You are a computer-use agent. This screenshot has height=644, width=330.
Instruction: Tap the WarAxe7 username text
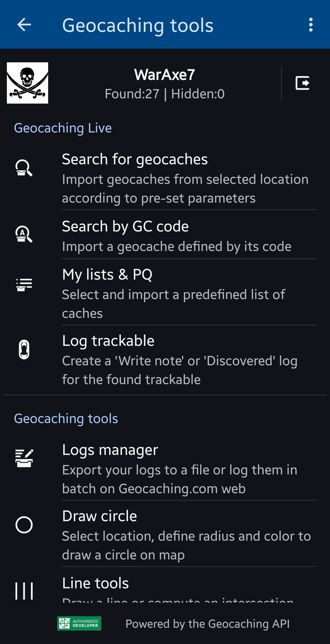(x=165, y=74)
